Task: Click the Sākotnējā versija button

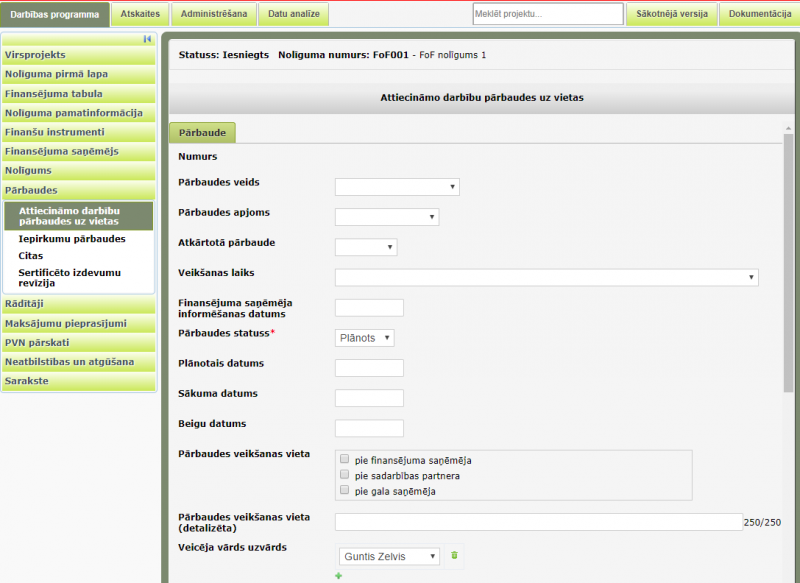Action: 671,14
